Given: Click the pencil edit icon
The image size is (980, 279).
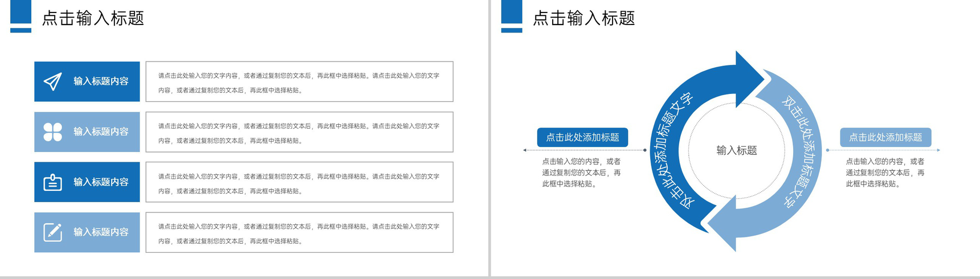Looking at the screenshot, I should click(52, 232).
